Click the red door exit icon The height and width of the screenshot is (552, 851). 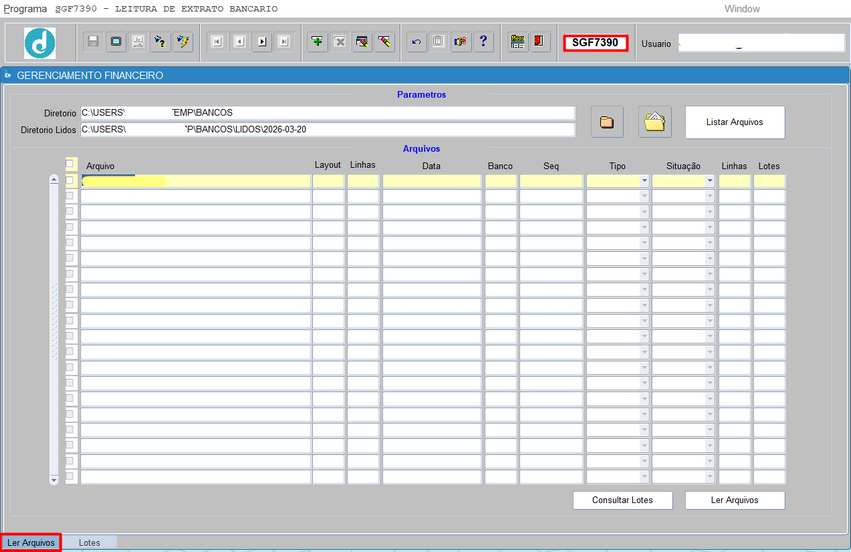pyautogui.click(x=539, y=42)
